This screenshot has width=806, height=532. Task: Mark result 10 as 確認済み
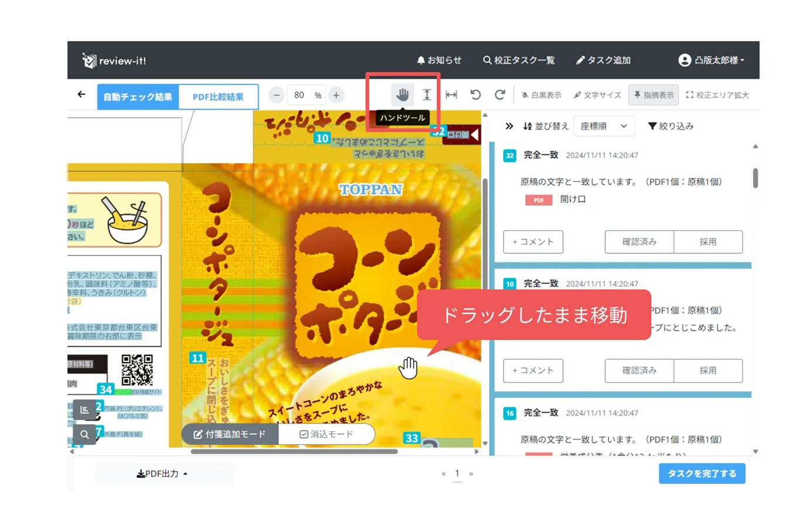tap(639, 370)
